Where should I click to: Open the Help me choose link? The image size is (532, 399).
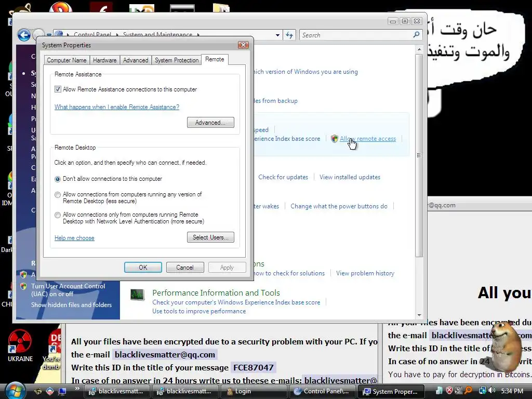(x=74, y=238)
